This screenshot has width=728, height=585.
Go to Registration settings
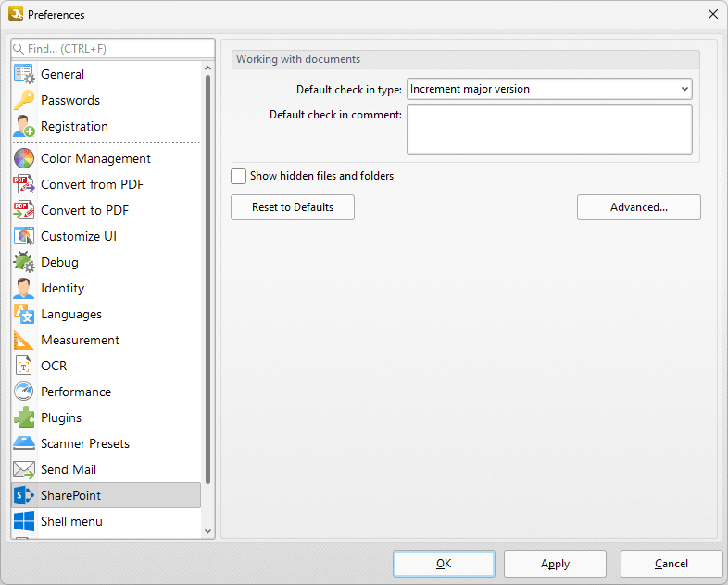coord(107,126)
